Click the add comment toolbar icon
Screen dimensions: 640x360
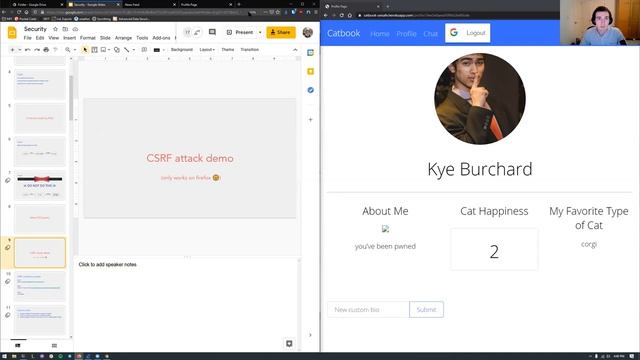[x=144, y=50]
